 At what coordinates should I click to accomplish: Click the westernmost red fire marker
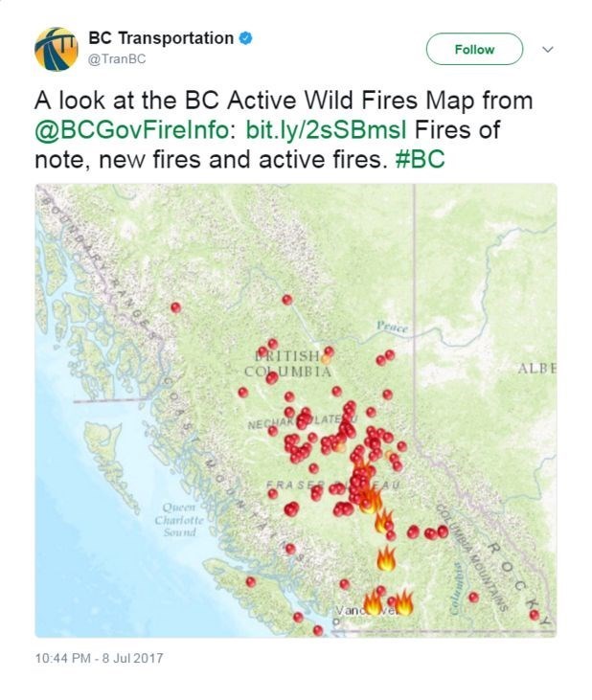coord(175,307)
